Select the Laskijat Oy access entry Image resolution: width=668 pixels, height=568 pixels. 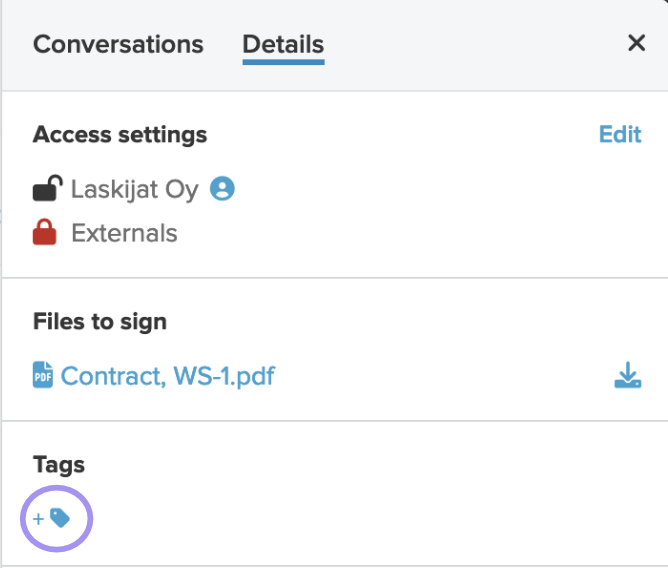coord(135,189)
